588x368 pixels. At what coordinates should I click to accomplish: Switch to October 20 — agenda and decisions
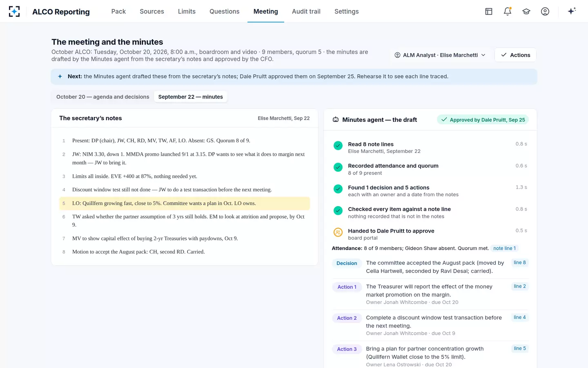tap(103, 97)
